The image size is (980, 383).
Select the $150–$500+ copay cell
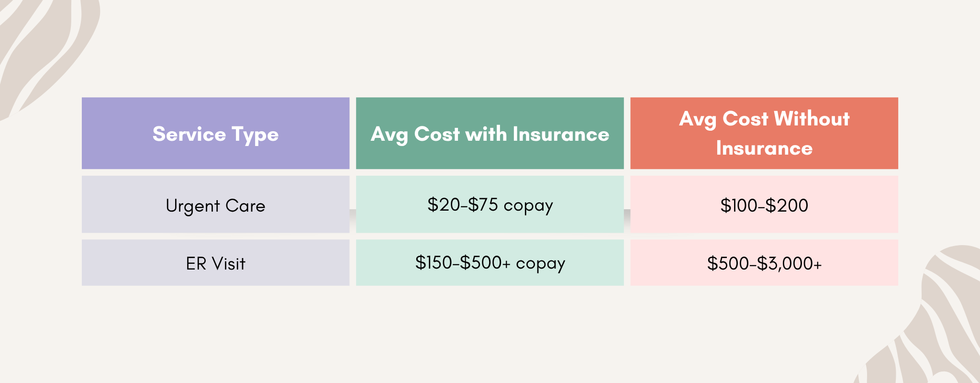490,263
